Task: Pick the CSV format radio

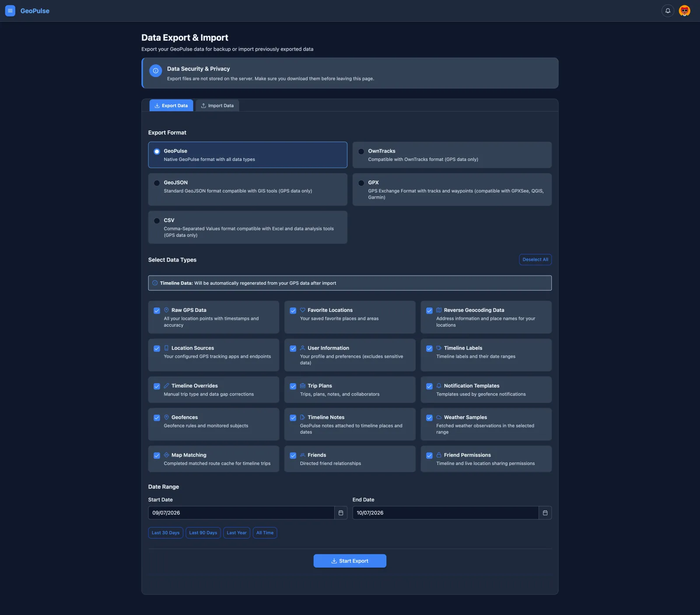Action: coord(157,221)
